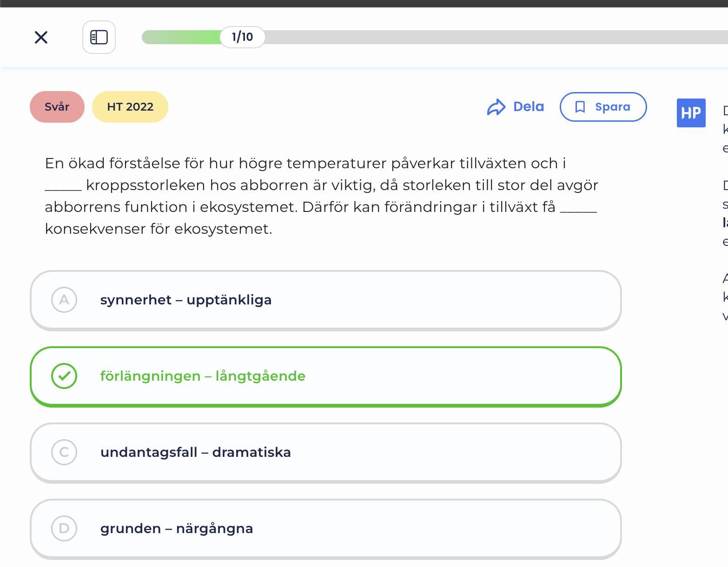
Task: Toggle the sidebar panel icon
Action: (99, 37)
